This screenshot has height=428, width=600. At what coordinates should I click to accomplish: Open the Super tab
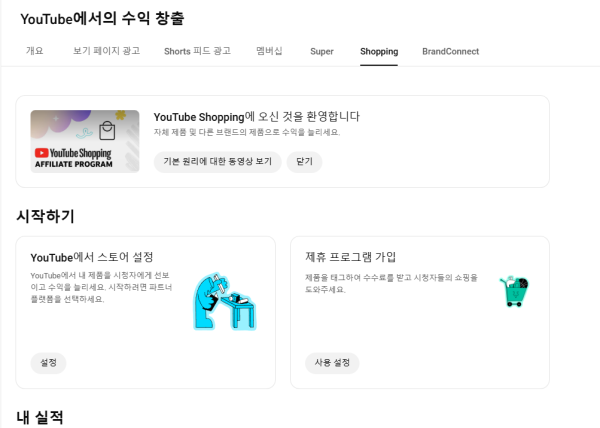(322, 51)
